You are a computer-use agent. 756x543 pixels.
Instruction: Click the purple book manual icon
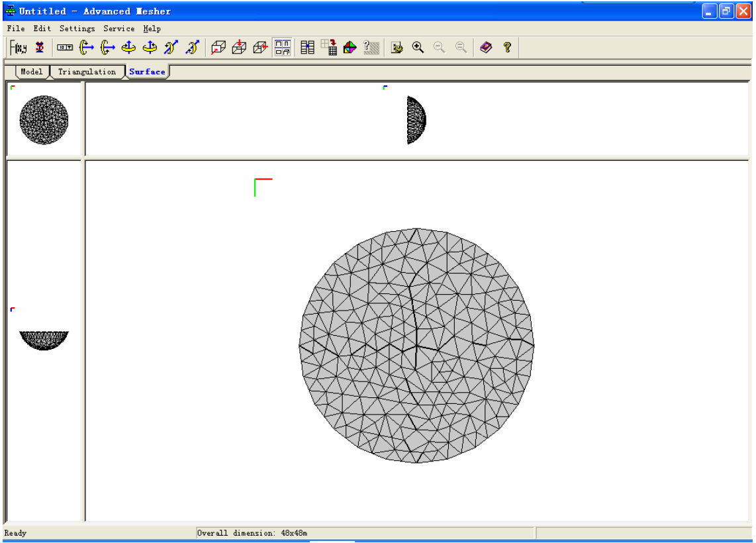click(x=487, y=47)
